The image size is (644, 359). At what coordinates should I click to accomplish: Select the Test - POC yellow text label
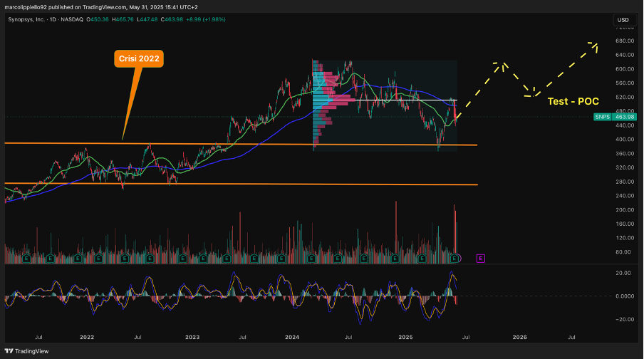point(573,101)
